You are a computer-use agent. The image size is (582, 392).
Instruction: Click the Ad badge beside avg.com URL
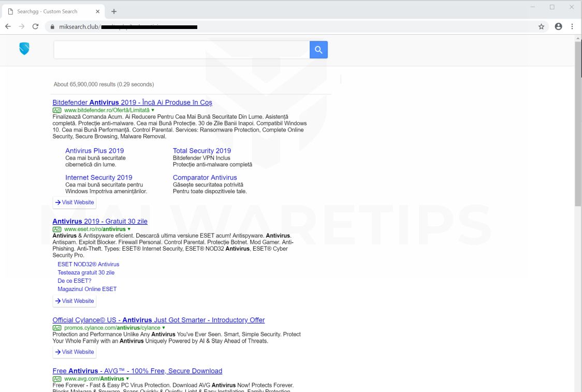pos(57,379)
